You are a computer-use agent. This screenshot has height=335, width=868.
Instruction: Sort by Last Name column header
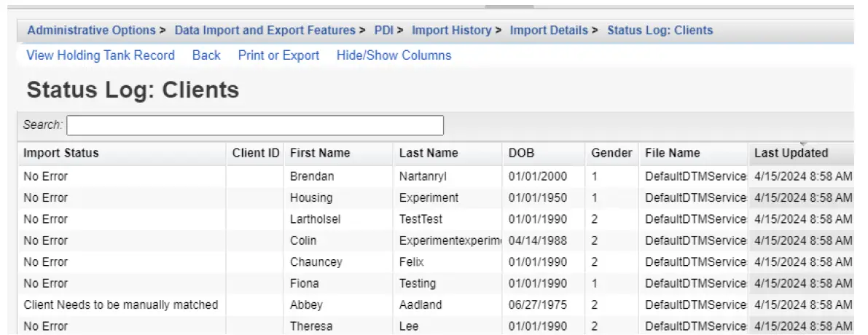(448, 153)
